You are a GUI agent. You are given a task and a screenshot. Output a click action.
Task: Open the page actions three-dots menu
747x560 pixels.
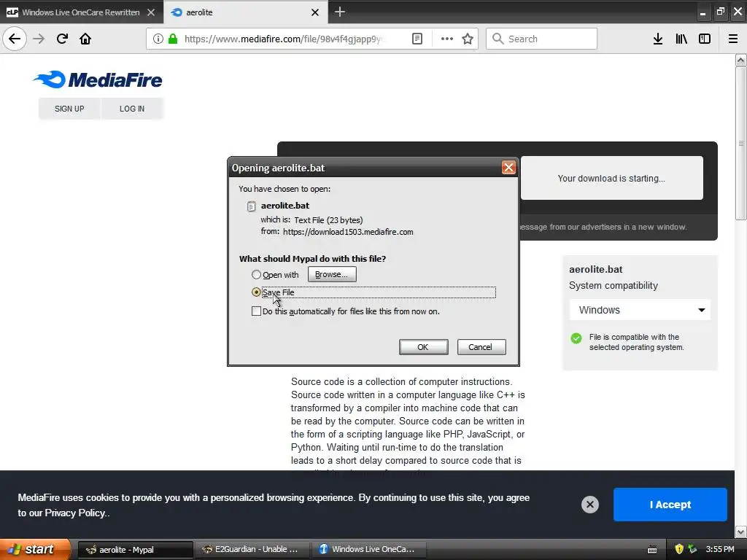pos(447,39)
